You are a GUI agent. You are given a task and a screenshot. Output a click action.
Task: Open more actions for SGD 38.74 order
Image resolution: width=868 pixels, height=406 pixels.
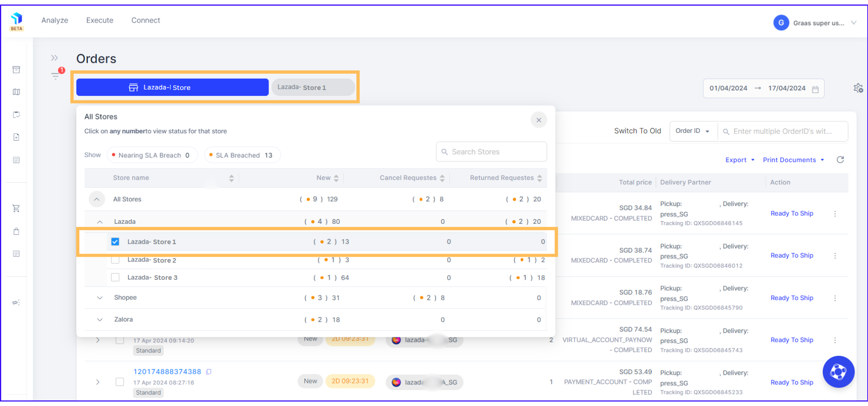coord(835,256)
